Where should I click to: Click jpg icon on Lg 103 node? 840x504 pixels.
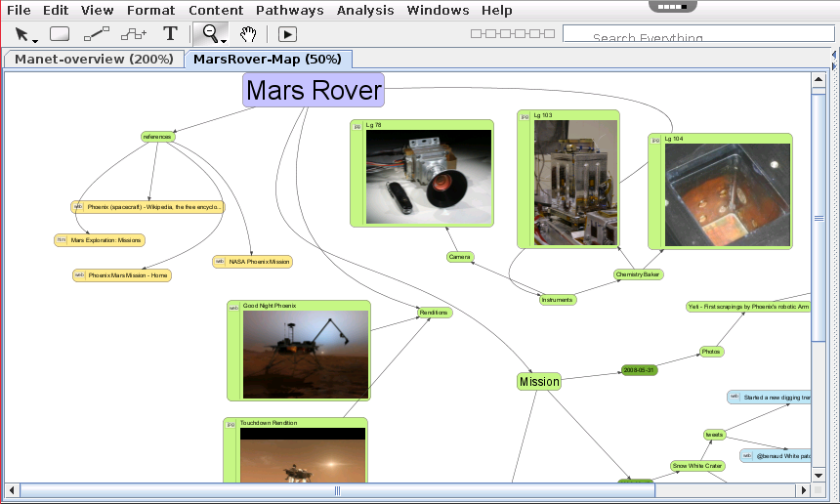pyautogui.click(x=525, y=116)
